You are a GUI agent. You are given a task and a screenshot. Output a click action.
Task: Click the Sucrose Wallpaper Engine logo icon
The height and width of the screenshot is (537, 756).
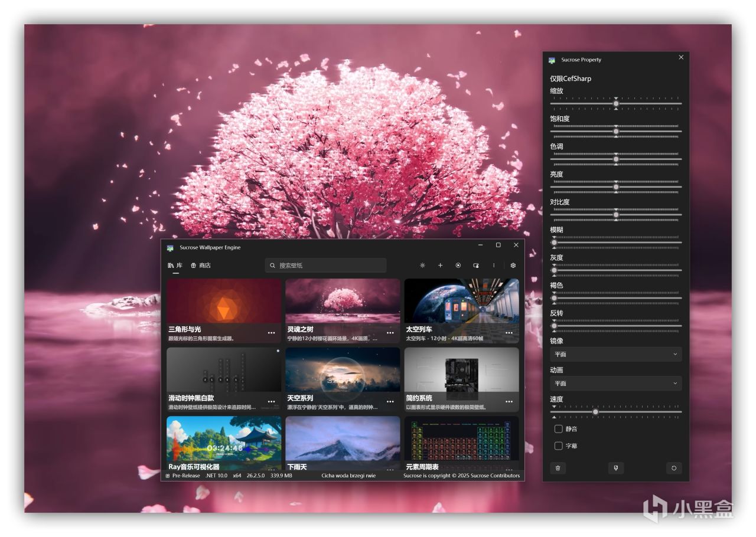coord(170,248)
